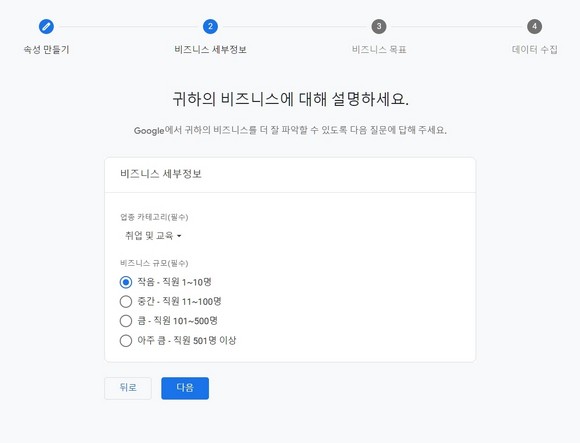
Task: Click heading 귀하의 비즈니스에 대해 설명하세요
Action: pos(290,99)
